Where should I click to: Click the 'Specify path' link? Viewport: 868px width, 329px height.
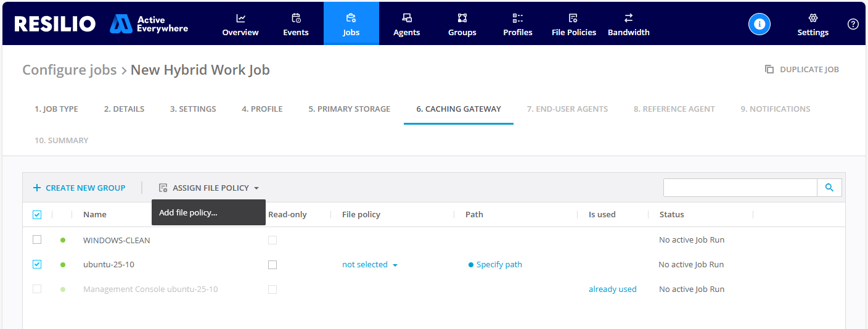point(499,265)
